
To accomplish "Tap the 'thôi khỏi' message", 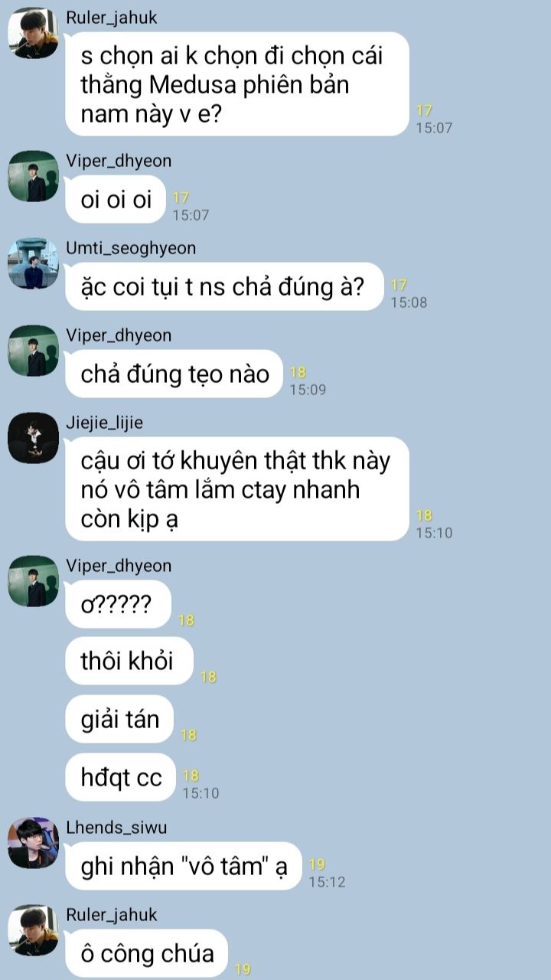I will pyautogui.click(x=129, y=661).
